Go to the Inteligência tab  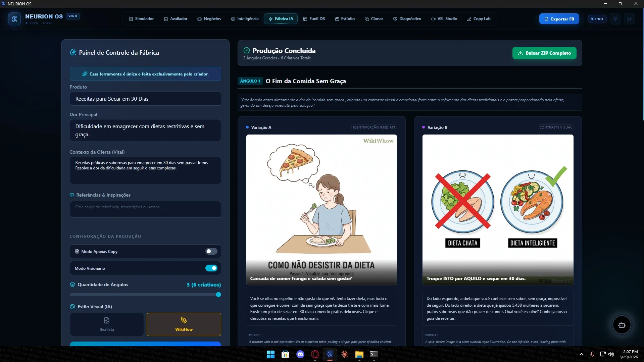[x=245, y=19]
